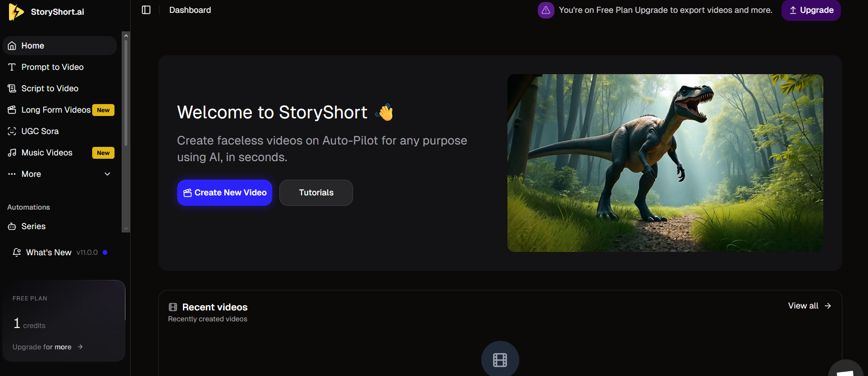868x376 pixels.
Task: Click the Dashboard breadcrumb
Action: (190, 10)
